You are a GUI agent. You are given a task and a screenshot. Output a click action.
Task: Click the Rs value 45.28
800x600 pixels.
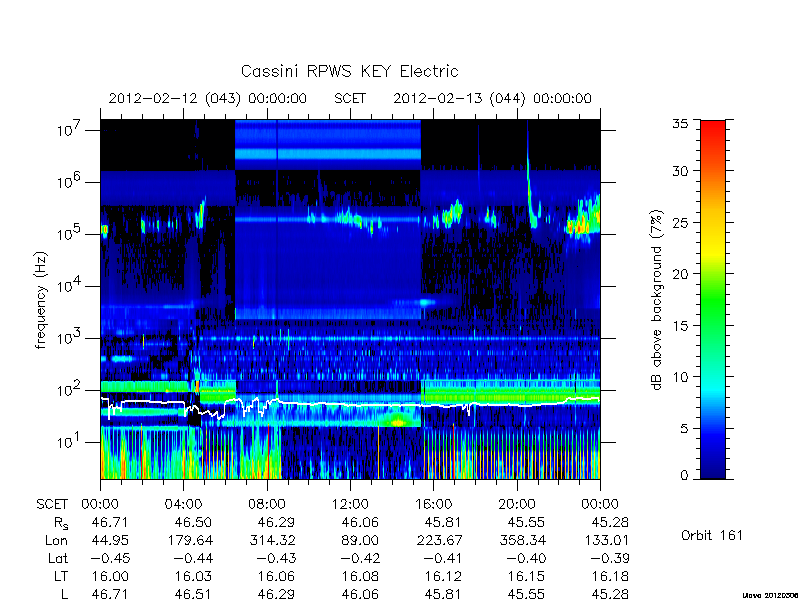pos(610,522)
